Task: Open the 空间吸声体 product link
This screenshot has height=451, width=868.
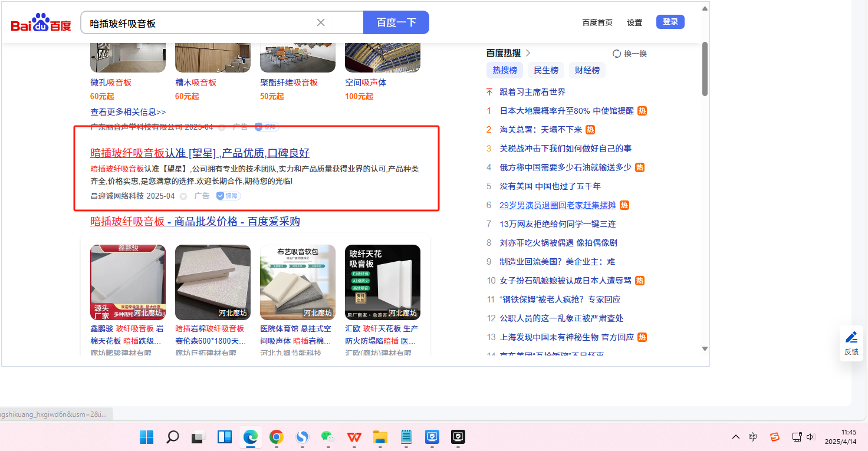Action: (366, 83)
